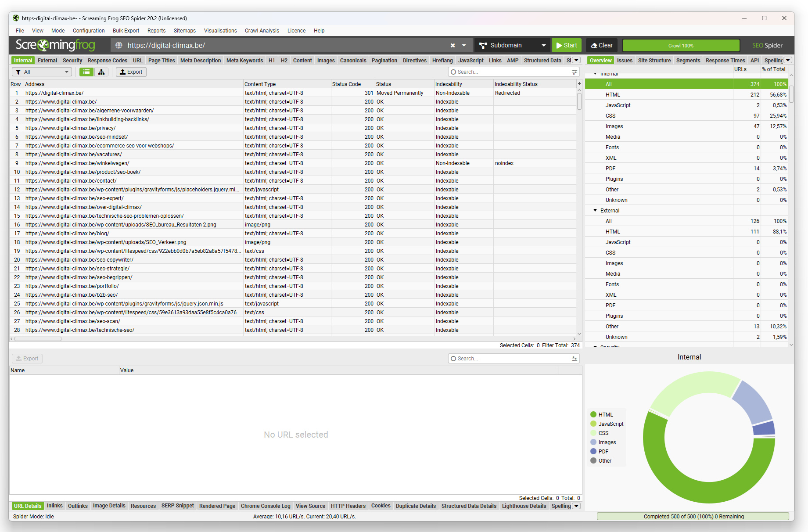Viewport: 808px width, 532px height.
Task: Click the HTML legend color dot
Action: tap(593, 414)
